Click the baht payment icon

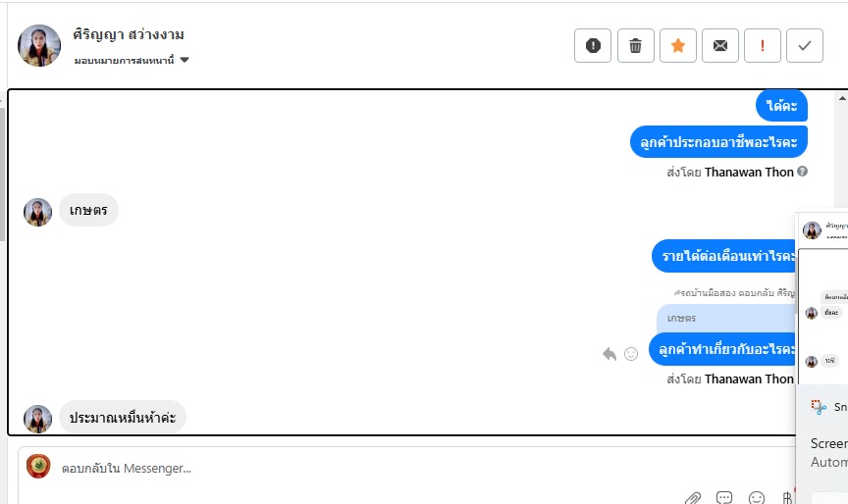787,497
